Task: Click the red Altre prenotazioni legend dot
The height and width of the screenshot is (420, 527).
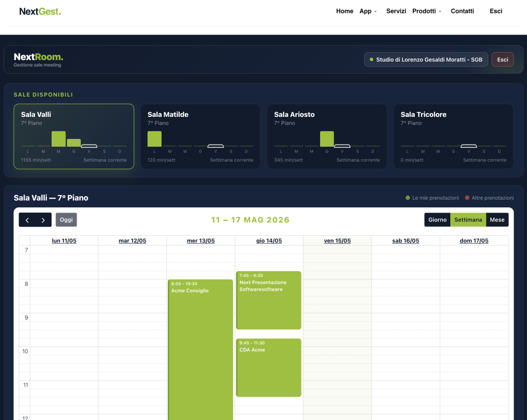Action: pyautogui.click(x=467, y=198)
